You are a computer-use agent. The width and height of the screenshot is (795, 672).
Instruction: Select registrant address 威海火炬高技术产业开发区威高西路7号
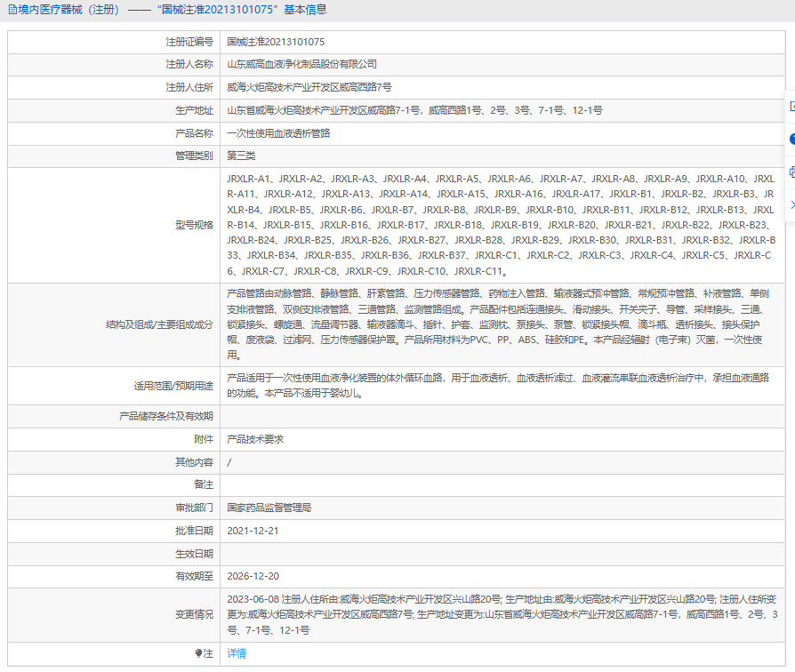pos(309,87)
